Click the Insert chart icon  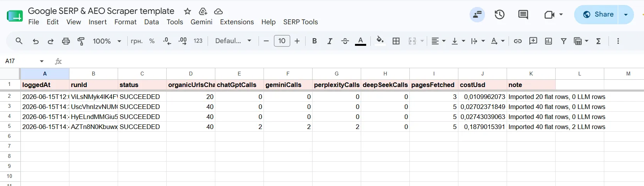coord(548,41)
